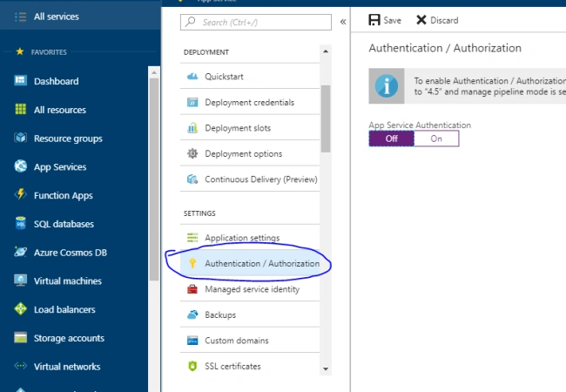This screenshot has width=566, height=392.
Task: Click the Storage accounts icon
Action: tap(21, 337)
